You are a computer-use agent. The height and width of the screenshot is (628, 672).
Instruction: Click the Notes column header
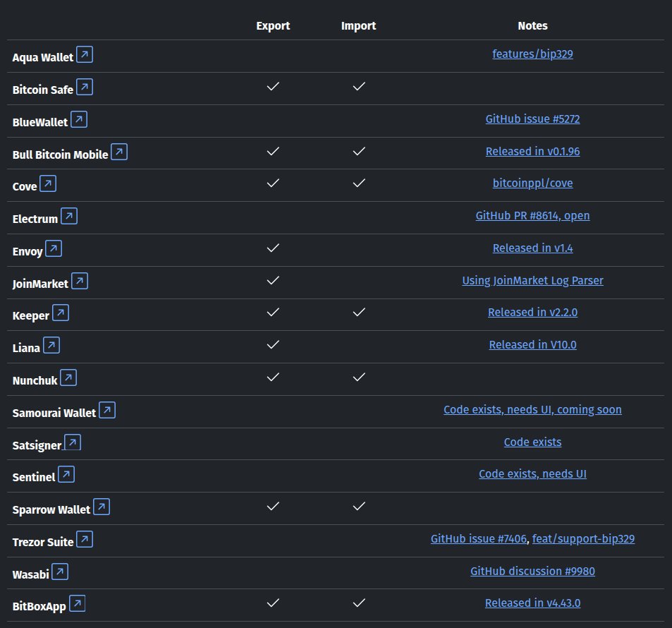pyautogui.click(x=532, y=25)
